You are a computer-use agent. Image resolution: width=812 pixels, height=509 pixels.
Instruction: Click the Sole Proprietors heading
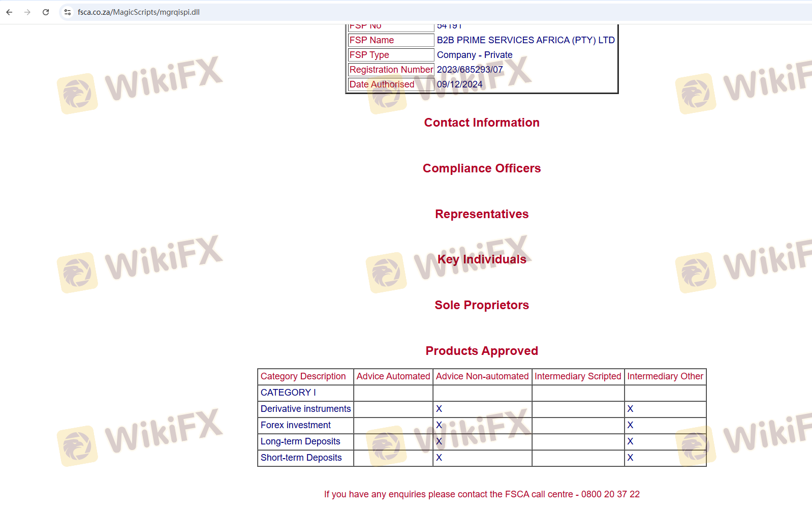point(482,305)
